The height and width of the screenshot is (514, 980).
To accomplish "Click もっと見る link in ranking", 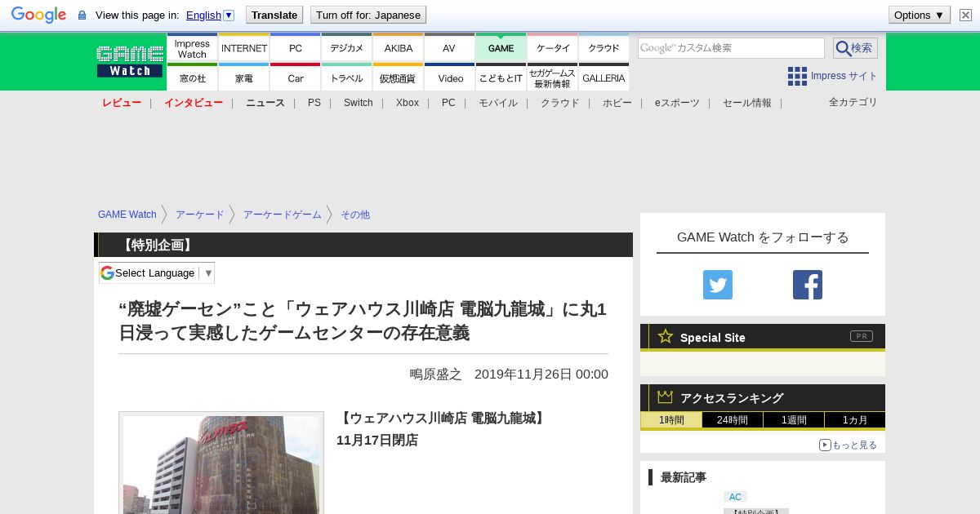I will [x=848, y=445].
